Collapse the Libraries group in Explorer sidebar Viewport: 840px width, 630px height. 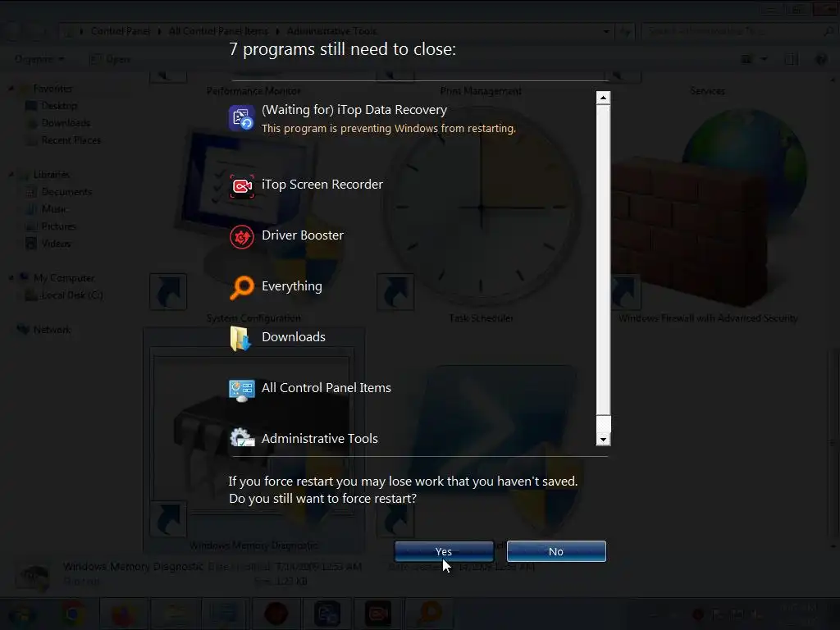(x=11, y=174)
